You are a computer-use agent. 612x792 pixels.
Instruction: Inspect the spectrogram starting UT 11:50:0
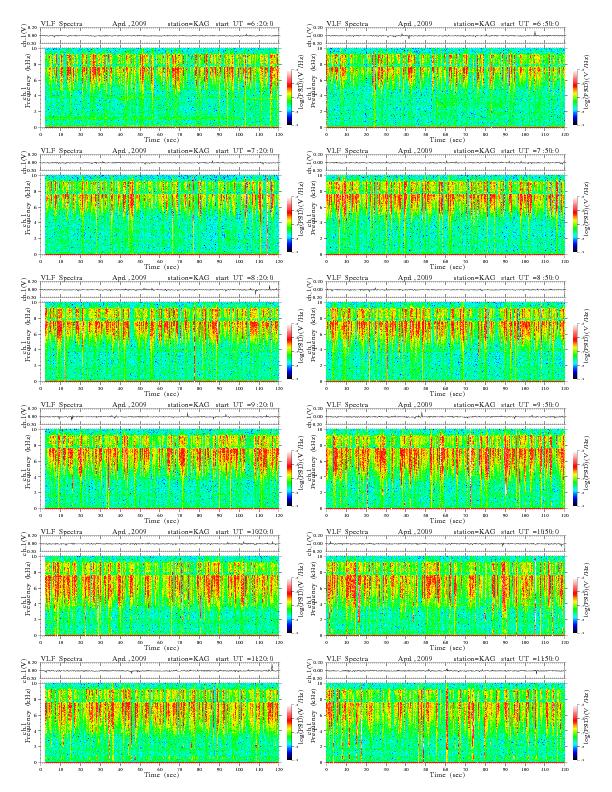(x=445, y=723)
